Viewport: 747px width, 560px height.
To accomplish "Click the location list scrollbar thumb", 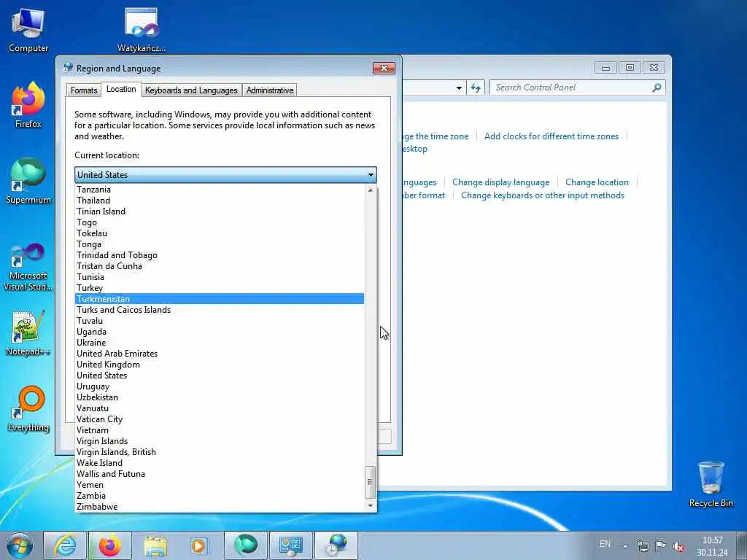I will point(370,482).
